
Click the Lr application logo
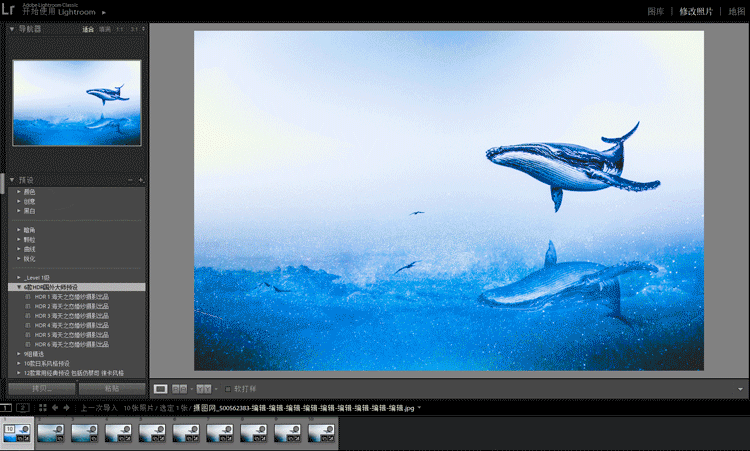(8, 9)
